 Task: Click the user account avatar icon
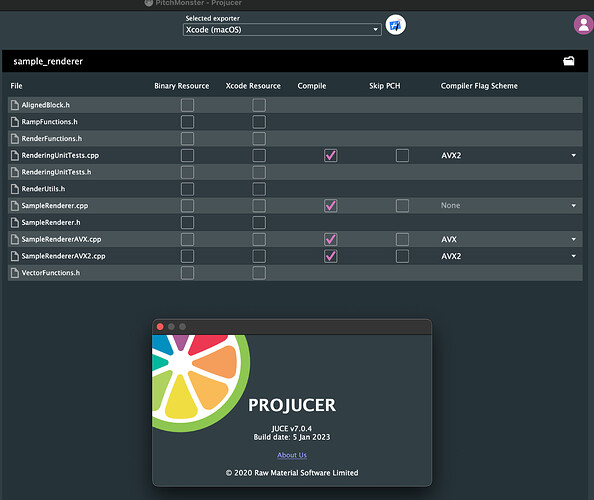583,25
